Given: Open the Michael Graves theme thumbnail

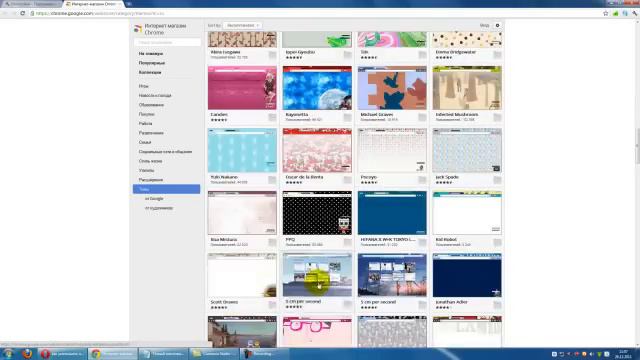Looking at the screenshot, I should click(x=392, y=88).
